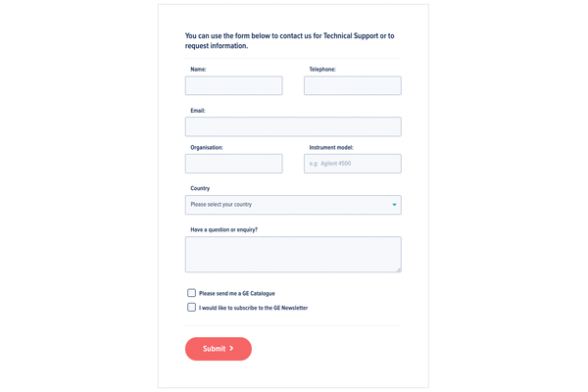
Task: Click the "Telephone:" field label
Action: [x=322, y=70]
